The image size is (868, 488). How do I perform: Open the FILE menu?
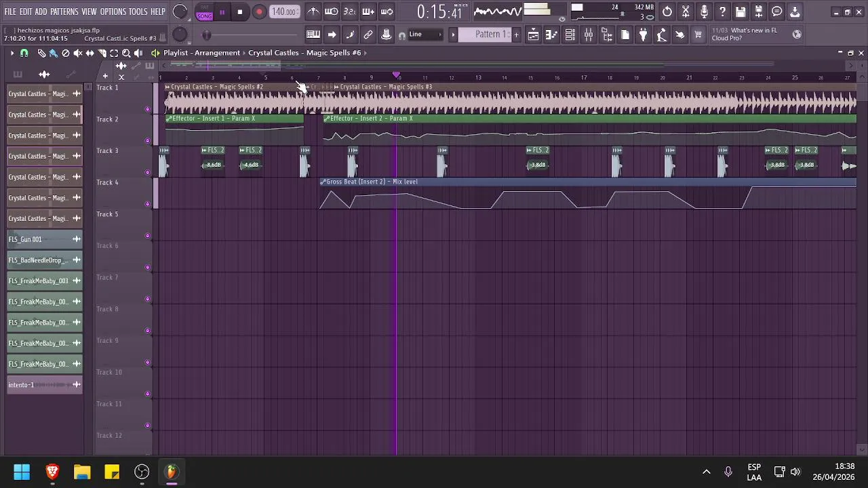(10, 12)
